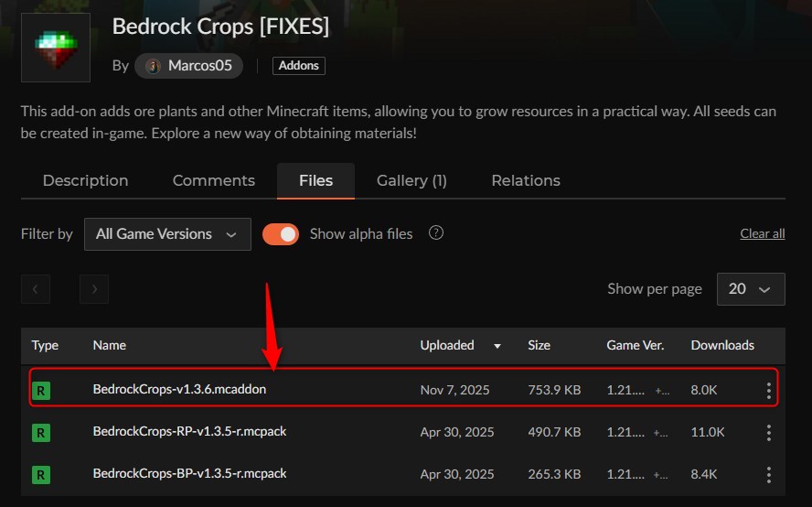Open the Bedrock Crops project logo thumbnail
The image size is (812, 507).
pos(56,48)
